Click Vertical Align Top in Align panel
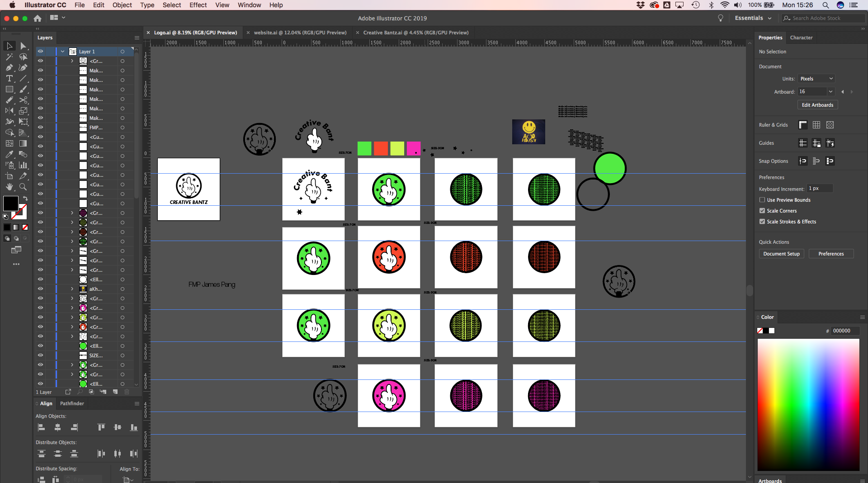 pyautogui.click(x=101, y=427)
